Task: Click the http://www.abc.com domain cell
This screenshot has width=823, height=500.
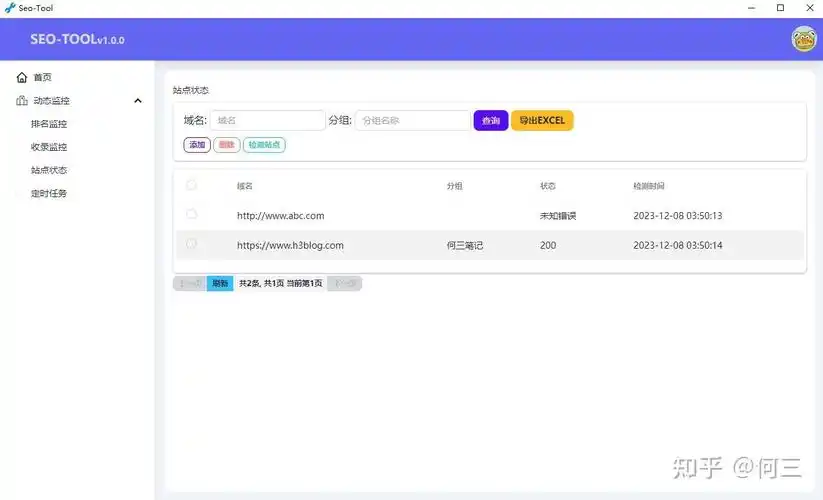Action: point(280,216)
